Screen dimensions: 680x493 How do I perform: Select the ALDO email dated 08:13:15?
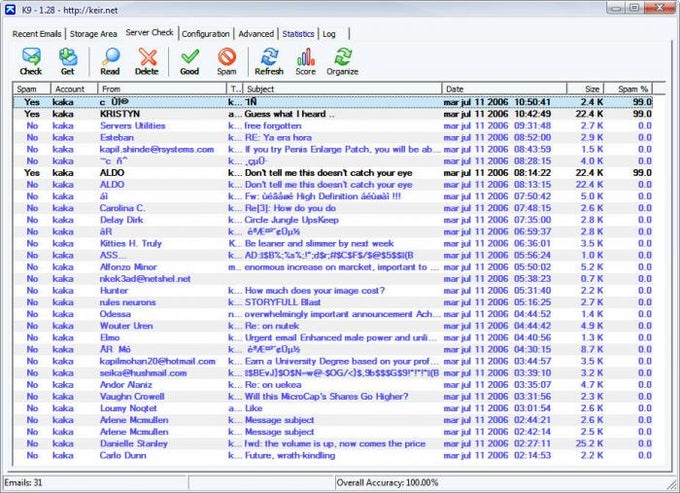tap(333, 184)
